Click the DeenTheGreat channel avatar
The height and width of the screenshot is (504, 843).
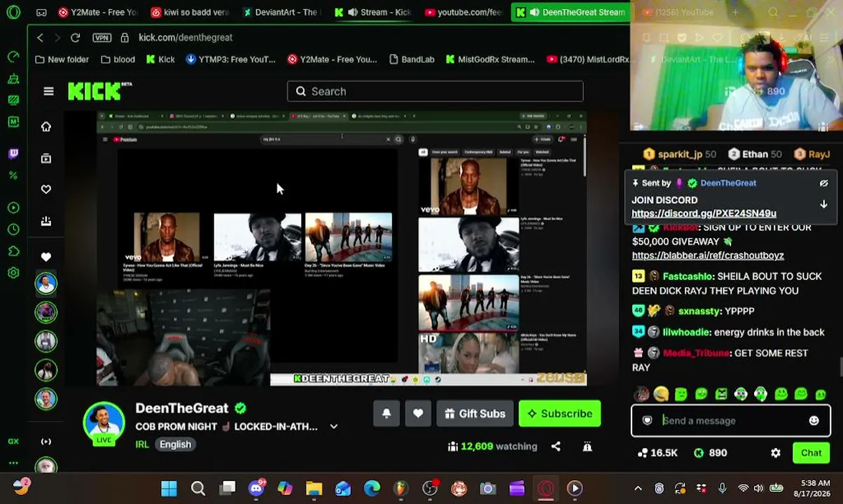click(104, 422)
